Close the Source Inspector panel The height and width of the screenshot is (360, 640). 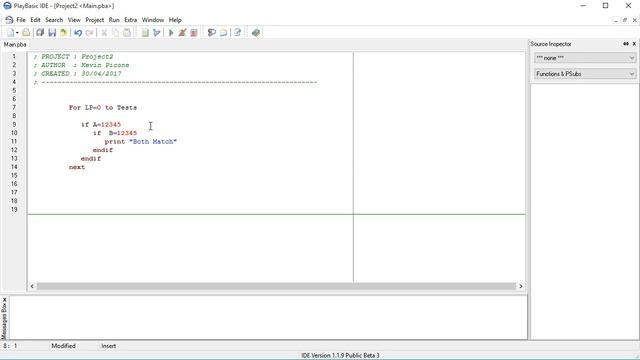click(634, 44)
